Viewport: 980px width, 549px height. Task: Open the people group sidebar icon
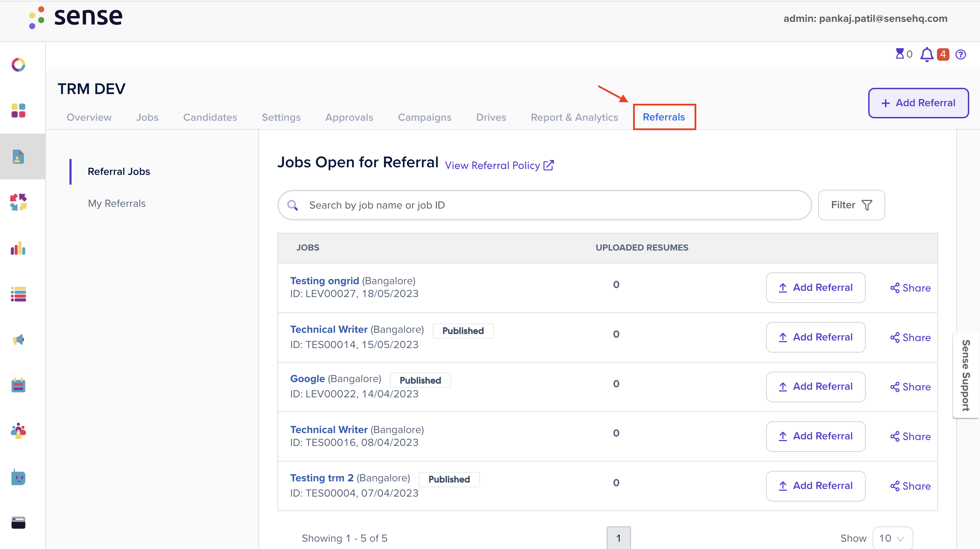[18, 431]
